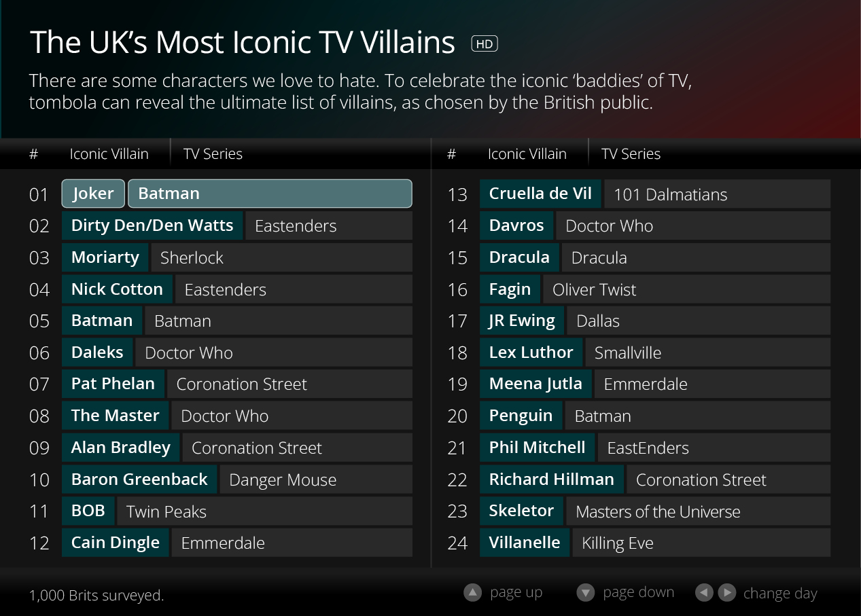Viewport: 861px width, 616px height.
Task: Select the Baron Greenback entry
Action: click(139, 479)
